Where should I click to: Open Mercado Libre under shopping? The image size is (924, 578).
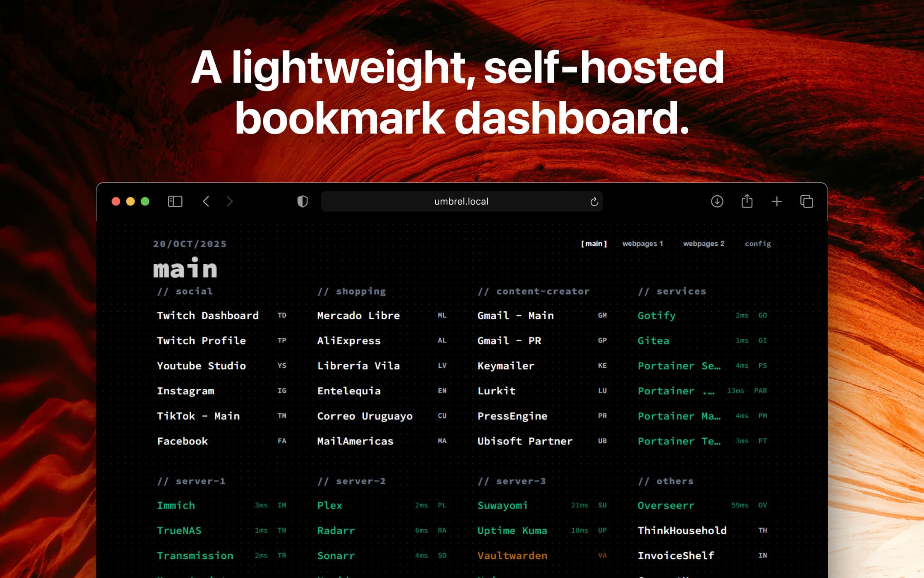pyautogui.click(x=358, y=316)
